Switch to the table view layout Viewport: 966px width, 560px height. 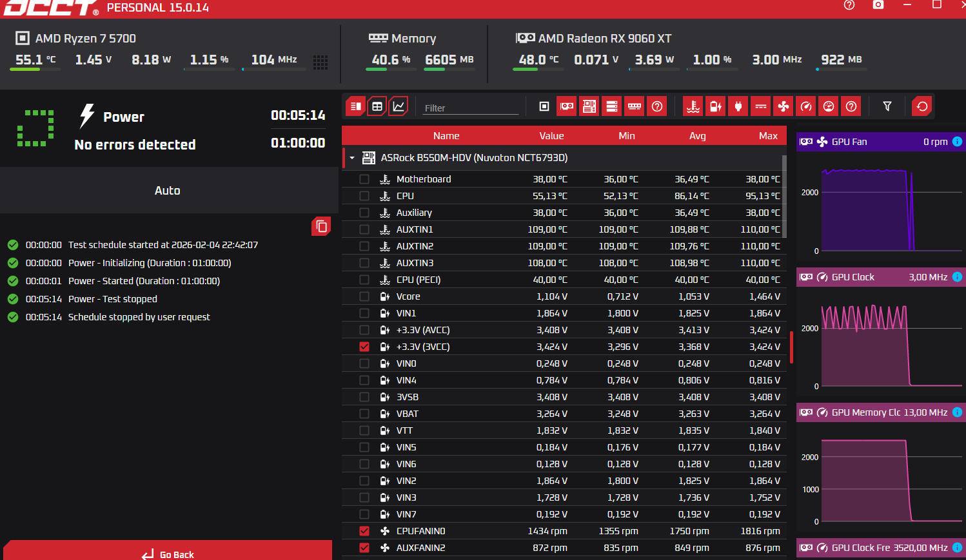(x=377, y=106)
